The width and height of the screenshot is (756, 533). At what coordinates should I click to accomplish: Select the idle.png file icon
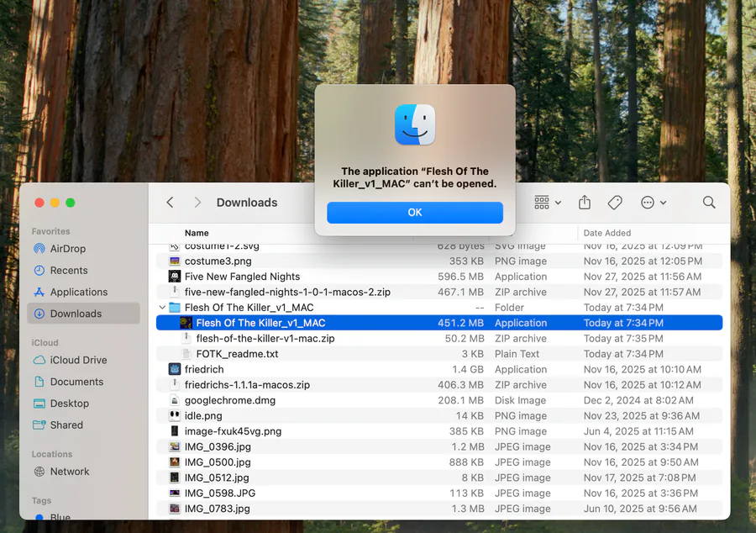point(175,415)
